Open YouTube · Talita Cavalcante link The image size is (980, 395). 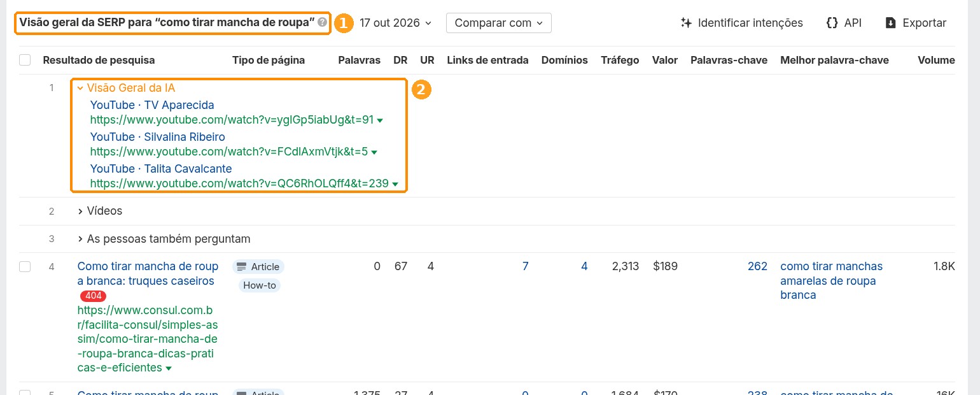161,169
